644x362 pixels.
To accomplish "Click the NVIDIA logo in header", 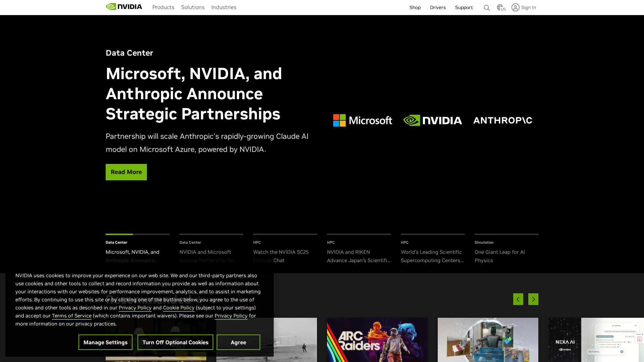I will point(124,7).
